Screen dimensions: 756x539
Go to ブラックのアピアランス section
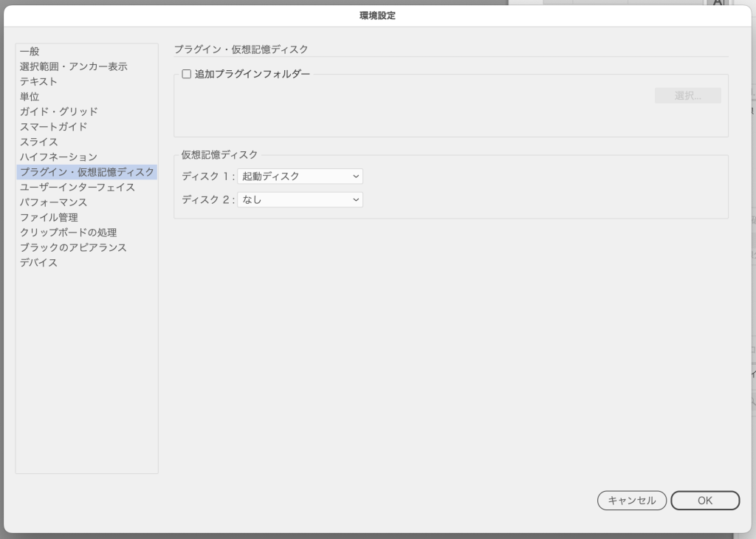(73, 248)
